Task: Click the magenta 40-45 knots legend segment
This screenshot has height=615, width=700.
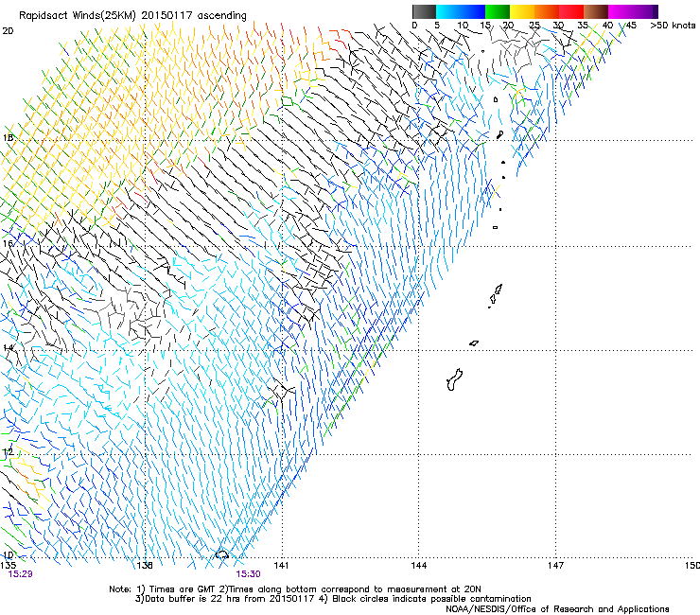Action: 621,11
